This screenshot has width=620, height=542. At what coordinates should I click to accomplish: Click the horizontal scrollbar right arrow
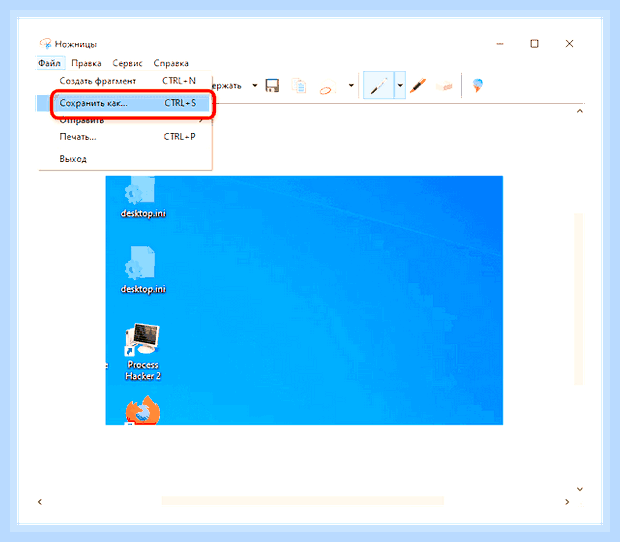pyautogui.click(x=567, y=502)
